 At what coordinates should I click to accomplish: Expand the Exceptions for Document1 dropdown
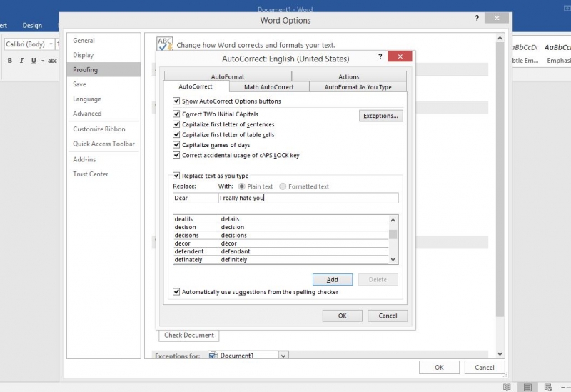coord(283,356)
